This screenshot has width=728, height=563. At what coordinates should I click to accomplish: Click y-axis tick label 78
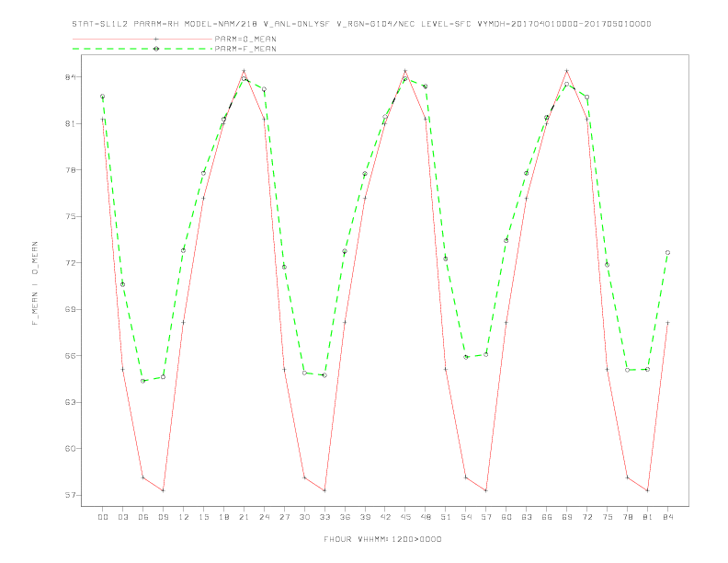tap(70, 170)
